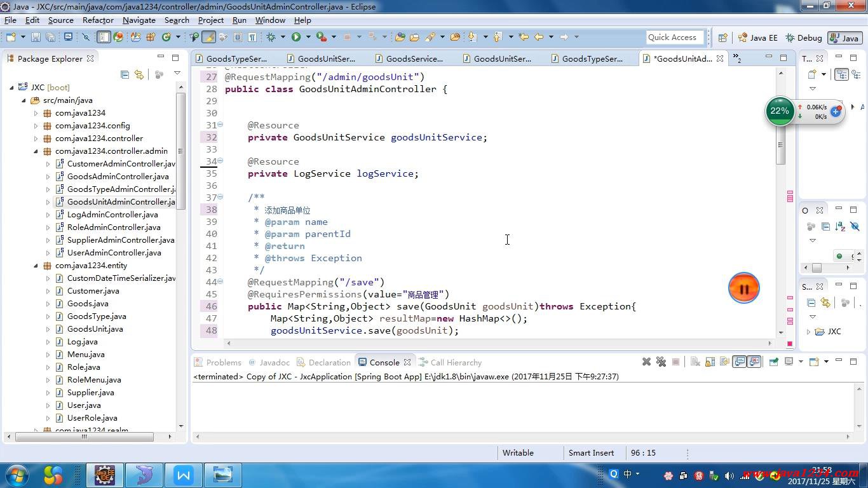Open the Navigate menu
This screenshot has height=488, width=868.
tap(139, 20)
